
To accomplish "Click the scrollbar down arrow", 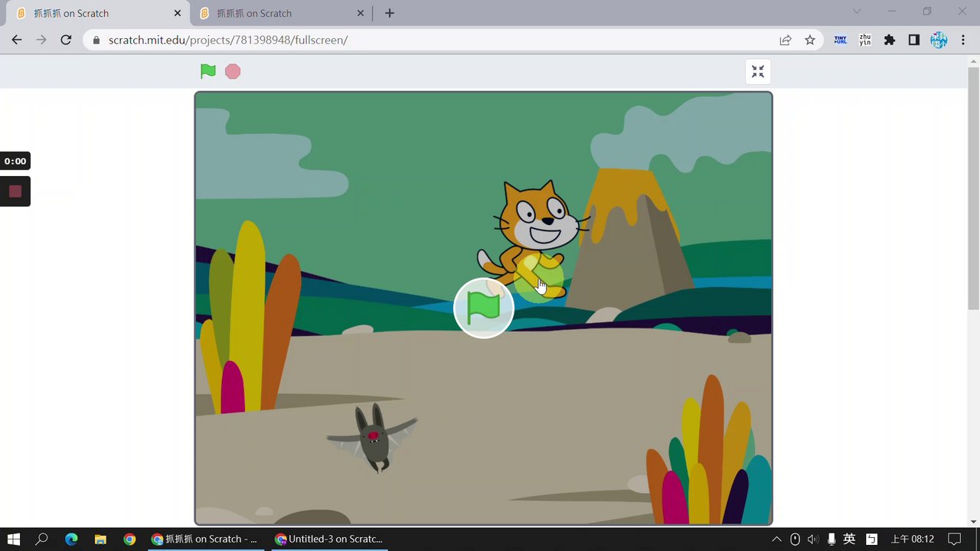I will pyautogui.click(x=974, y=521).
